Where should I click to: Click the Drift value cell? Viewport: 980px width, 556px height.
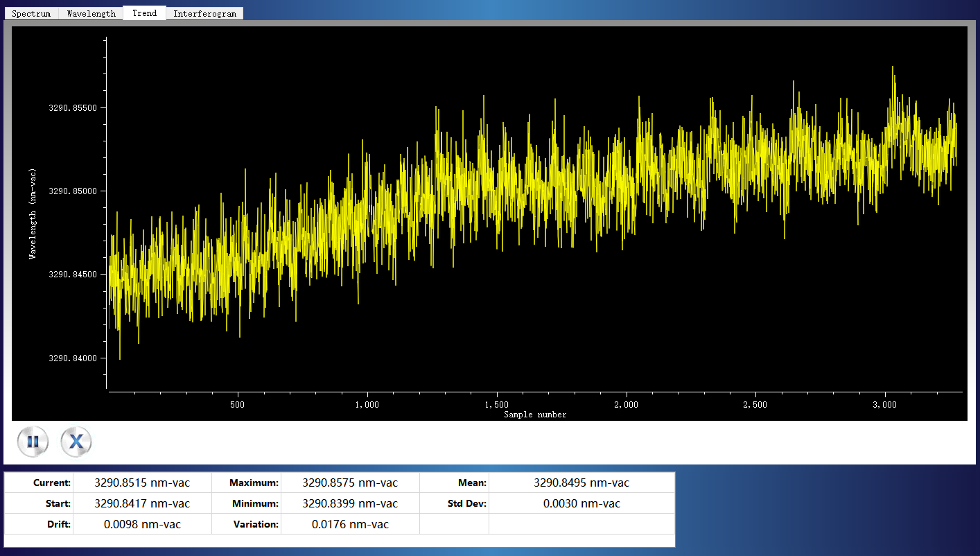pos(142,524)
